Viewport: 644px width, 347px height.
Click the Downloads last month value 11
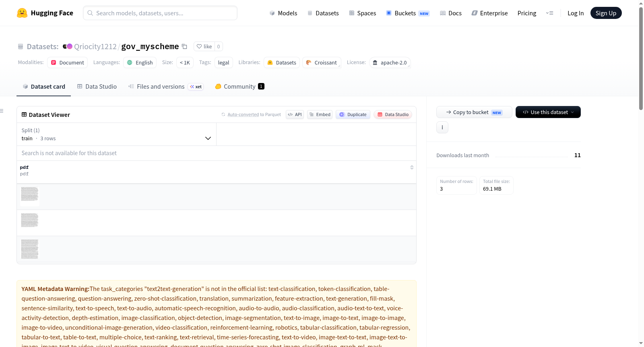[578, 155]
